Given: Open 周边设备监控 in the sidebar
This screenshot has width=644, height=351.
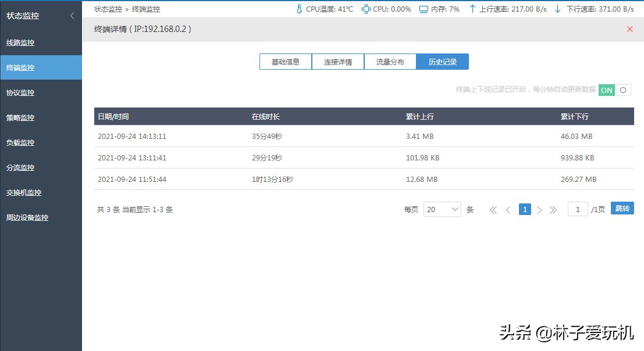Looking at the screenshot, I should 41,218.
